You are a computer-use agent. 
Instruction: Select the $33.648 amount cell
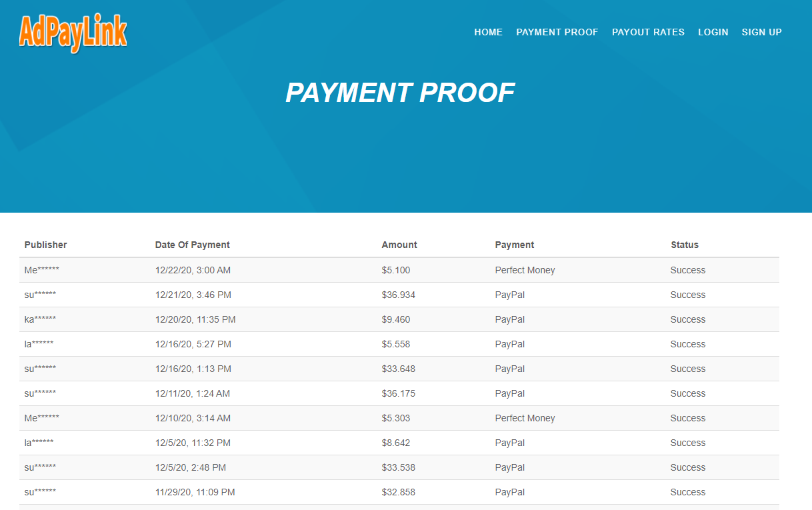(398, 369)
